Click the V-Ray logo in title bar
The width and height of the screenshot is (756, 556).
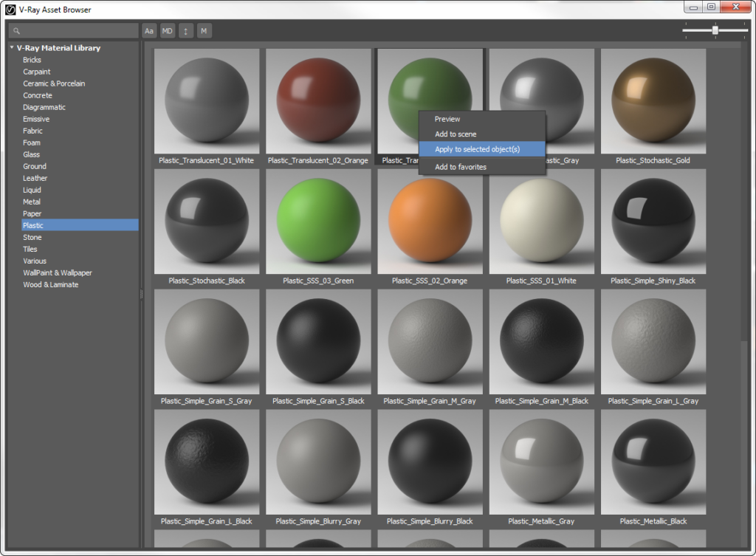coord(10,10)
